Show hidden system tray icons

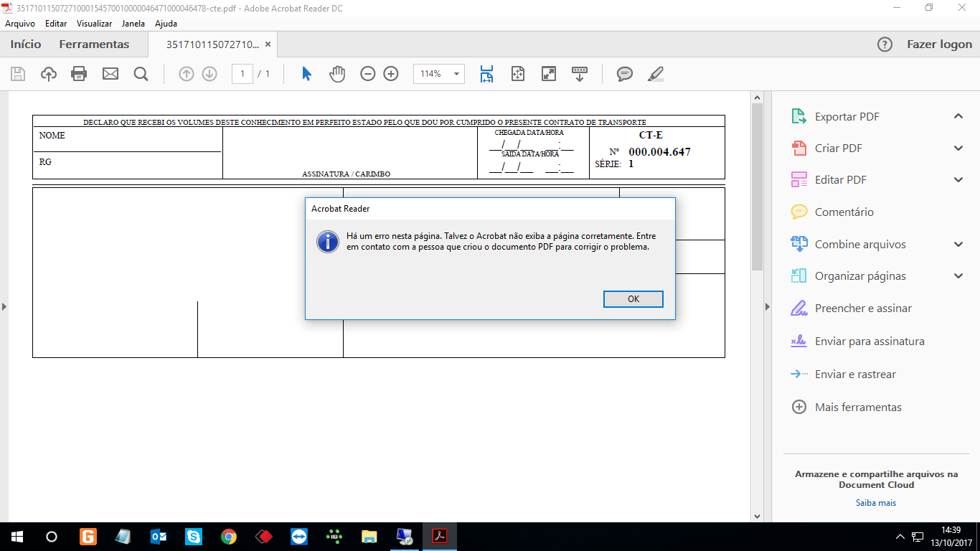pyautogui.click(x=900, y=537)
